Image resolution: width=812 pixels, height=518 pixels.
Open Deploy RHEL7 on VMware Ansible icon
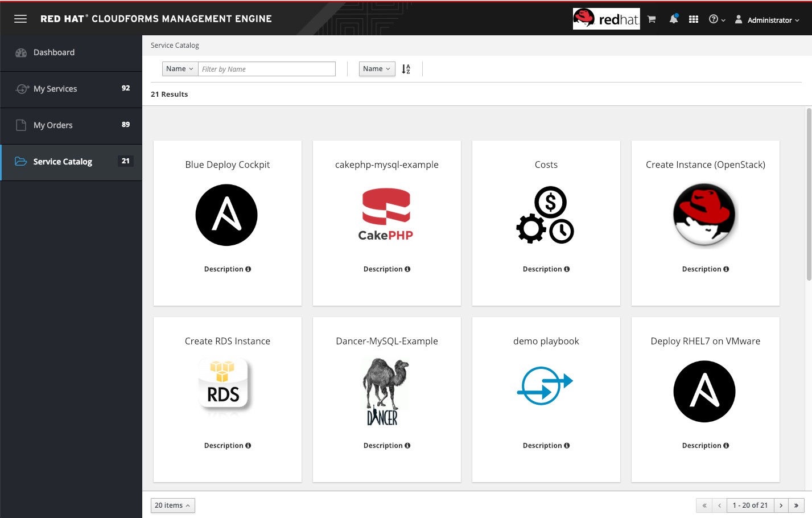click(x=704, y=392)
